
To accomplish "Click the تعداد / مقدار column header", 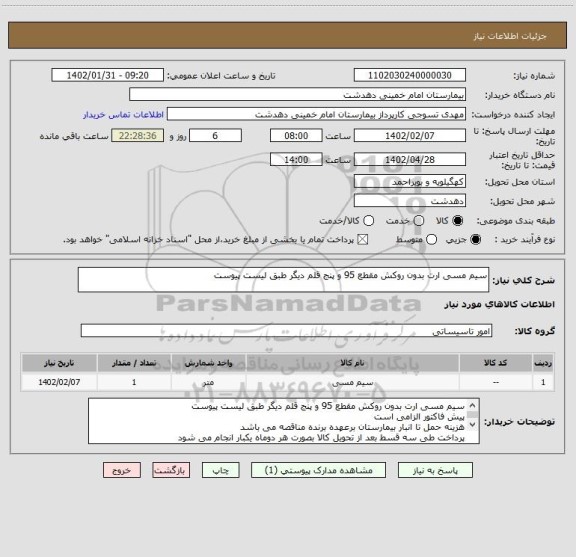I will pyautogui.click(x=134, y=363).
